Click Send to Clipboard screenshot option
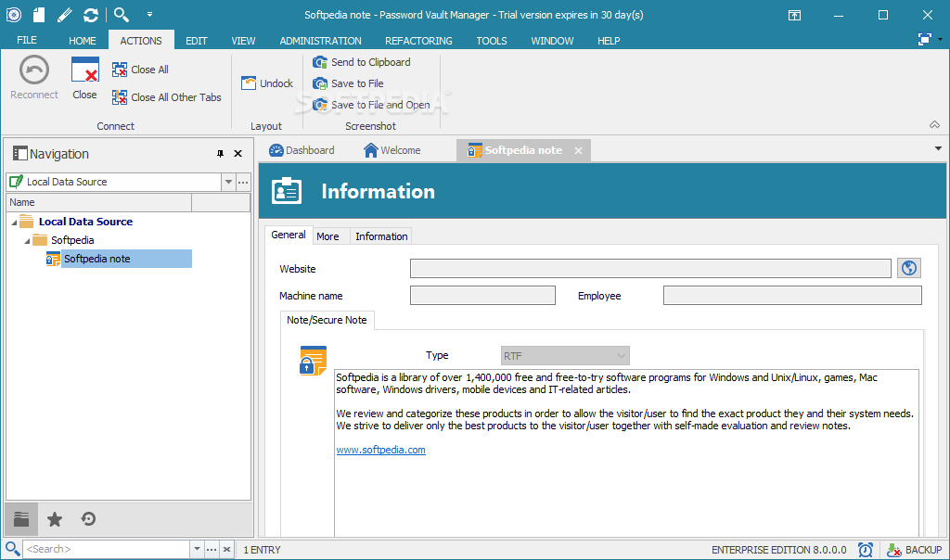The width and height of the screenshot is (950, 560). (x=362, y=62)
